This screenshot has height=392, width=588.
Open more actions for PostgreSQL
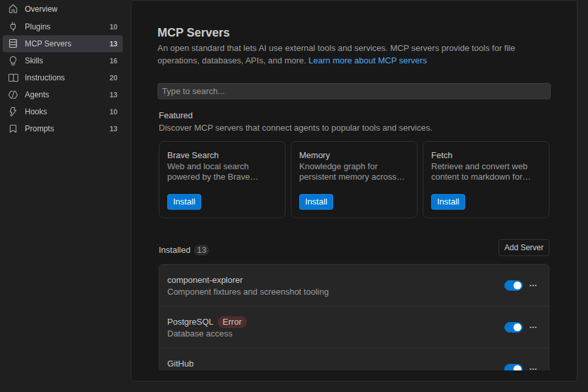click(533, 327)
